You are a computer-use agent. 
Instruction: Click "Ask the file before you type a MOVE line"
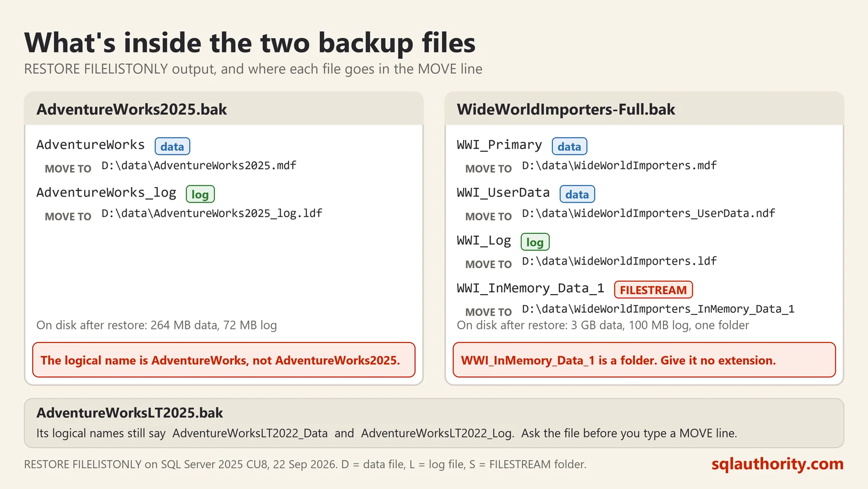(x=629, y=433)
